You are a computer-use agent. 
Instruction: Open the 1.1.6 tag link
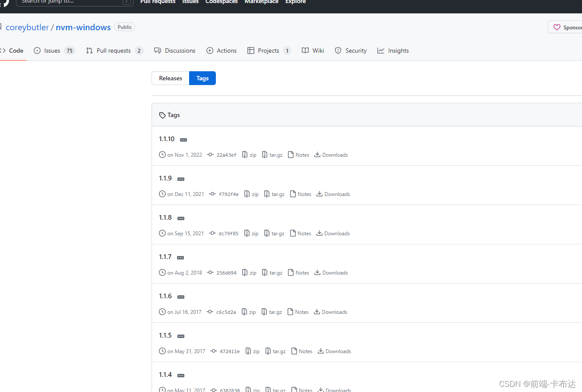pyautogui.click(x=165, y=296)
